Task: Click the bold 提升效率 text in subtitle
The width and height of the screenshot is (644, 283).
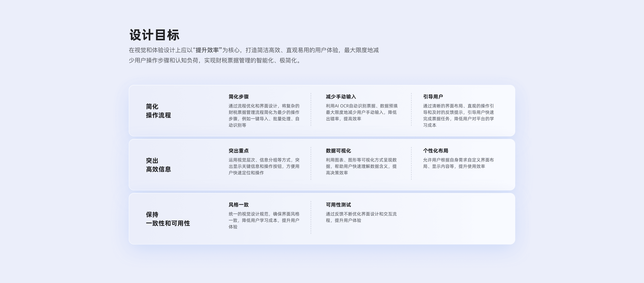Action: coord(207,50)
